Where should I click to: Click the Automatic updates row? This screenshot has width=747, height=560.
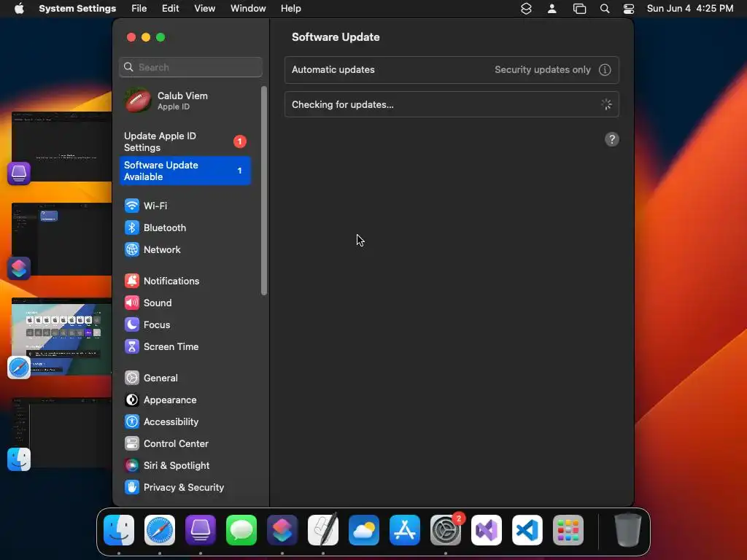click(x=451, y=69)
